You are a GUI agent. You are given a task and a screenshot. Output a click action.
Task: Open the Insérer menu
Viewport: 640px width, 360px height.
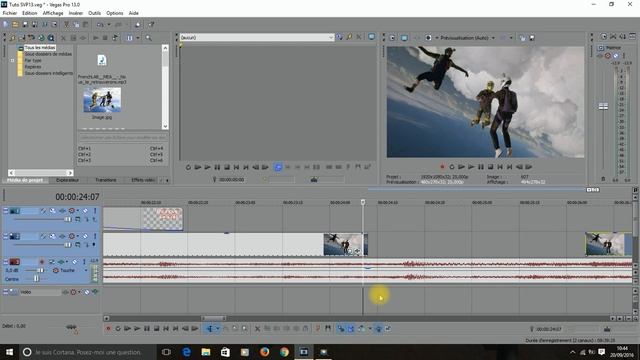pos(76,13)
